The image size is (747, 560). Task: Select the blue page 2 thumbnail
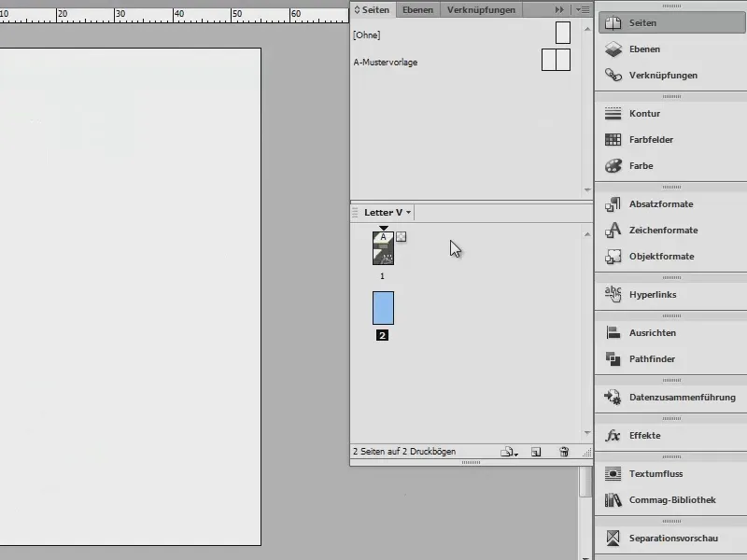click(383, 308)
